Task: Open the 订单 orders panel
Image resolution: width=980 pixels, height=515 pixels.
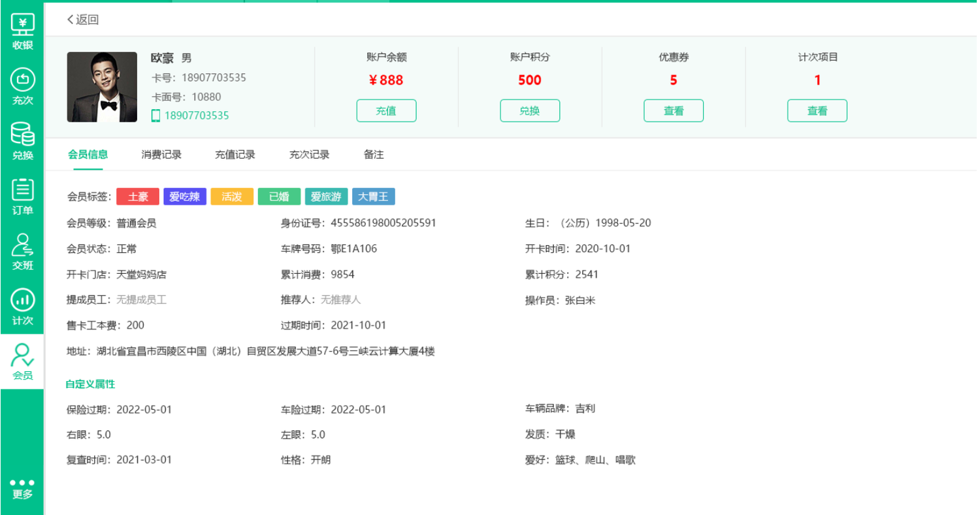Action: 22,195
